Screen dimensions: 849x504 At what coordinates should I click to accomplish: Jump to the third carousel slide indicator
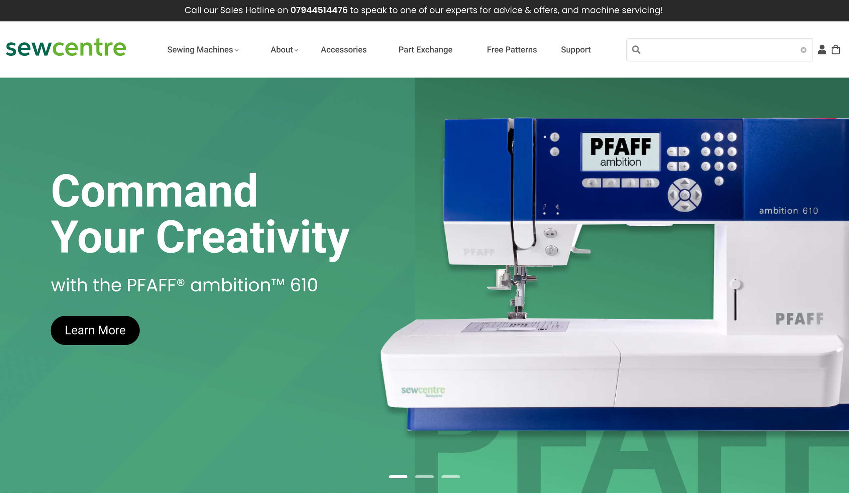click(450, 477)
